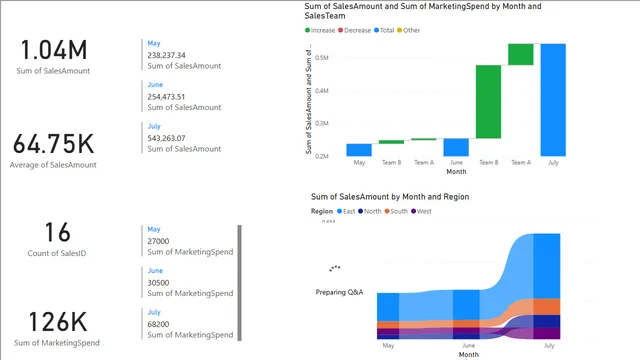This screenshot has width=640, height=360.
Task: Click July marketing spend value 68200
Action: tap(158, 324)
